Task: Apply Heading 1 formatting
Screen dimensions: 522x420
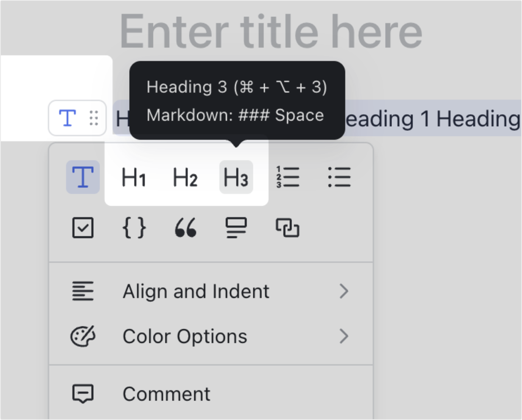Action: [134, 177]
